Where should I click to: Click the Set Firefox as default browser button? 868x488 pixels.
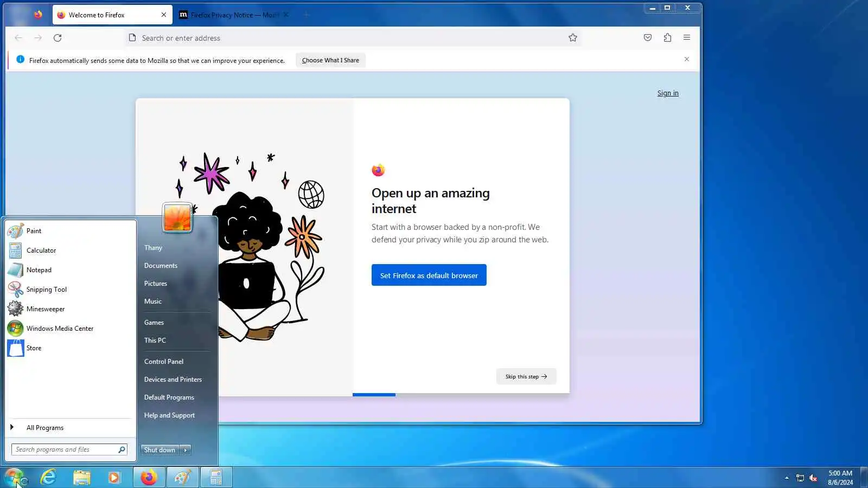[x=429, y=275]
